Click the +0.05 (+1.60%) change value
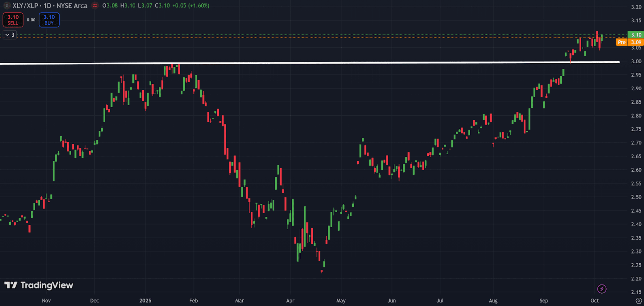Image resolution: width=644 pixels, height=306 pixels. tap(191, 5)
